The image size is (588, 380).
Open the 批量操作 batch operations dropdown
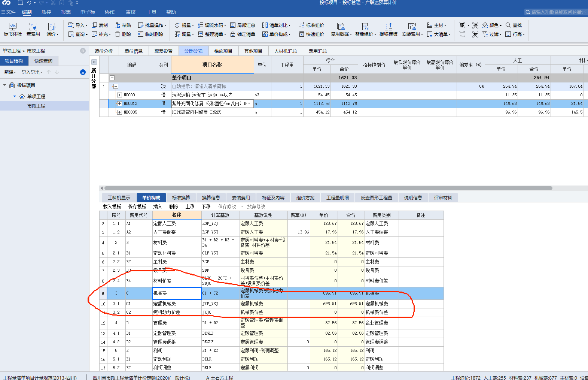coord(152,25)
